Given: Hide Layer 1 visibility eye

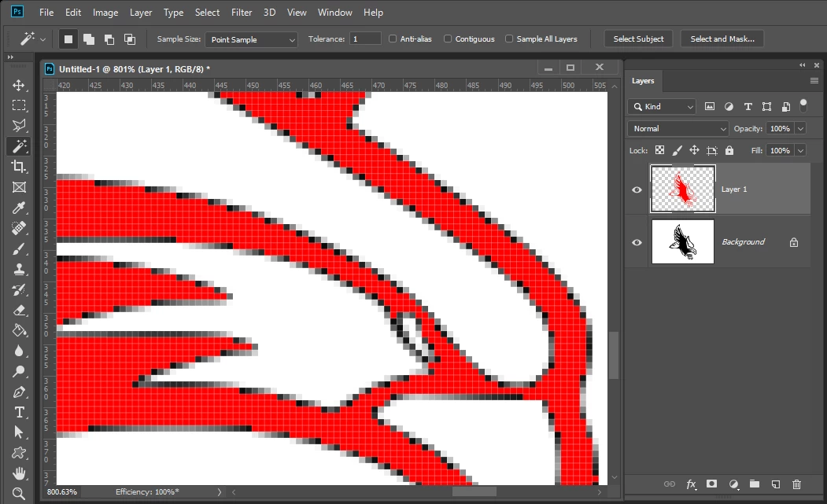Looking at the screenshot, I should [x=637, y=189].
